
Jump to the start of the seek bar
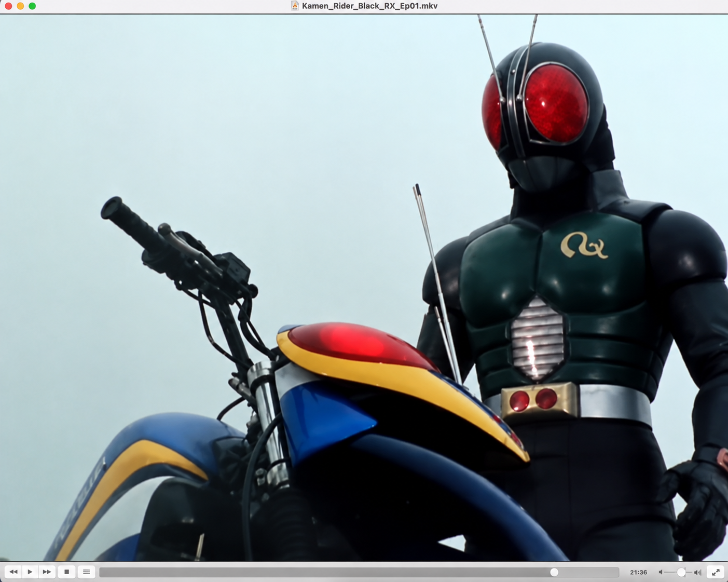[101, 572]
